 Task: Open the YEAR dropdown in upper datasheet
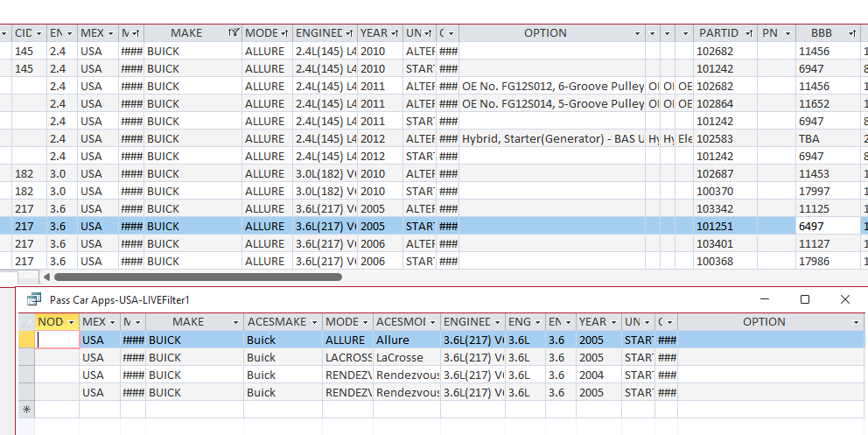[395, 33]
